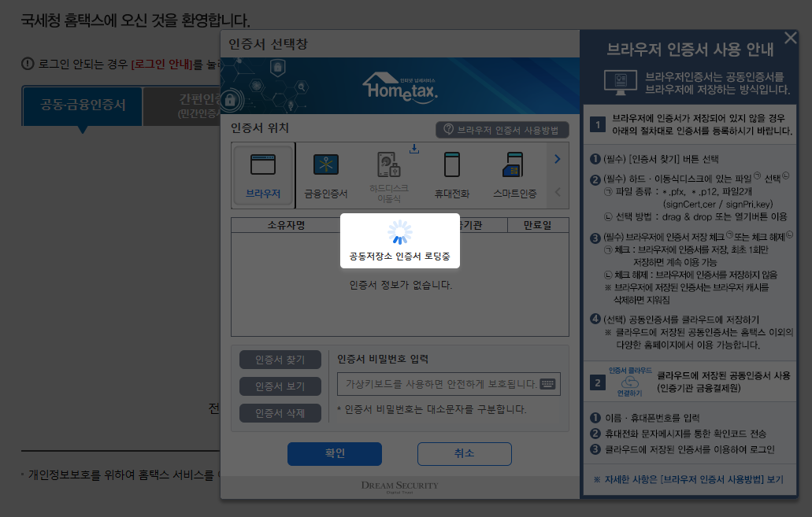Viewport: 812px width, 517px height.
Task: Click the left chevron below the right arrow
Action: click(557, 192)
